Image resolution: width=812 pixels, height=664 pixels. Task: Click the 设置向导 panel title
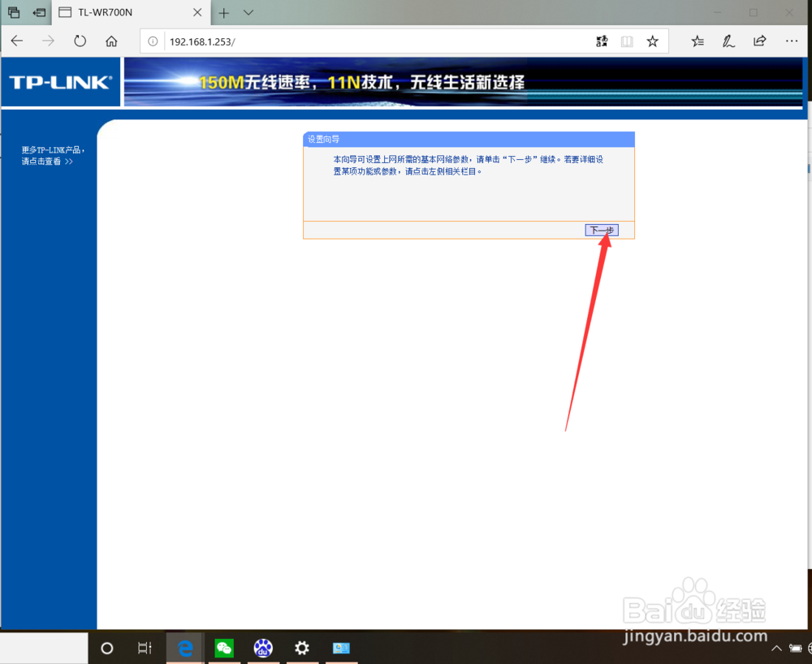point(324,140)
